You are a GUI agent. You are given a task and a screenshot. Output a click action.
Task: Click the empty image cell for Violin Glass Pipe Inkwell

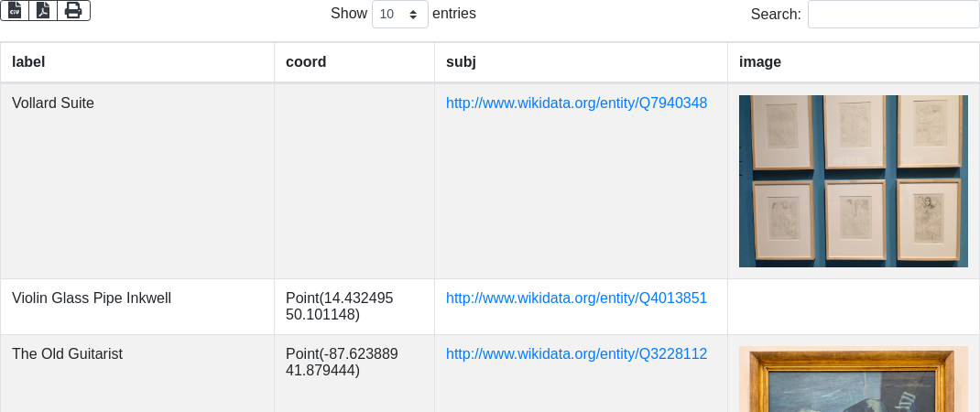(x=853, y=306)
